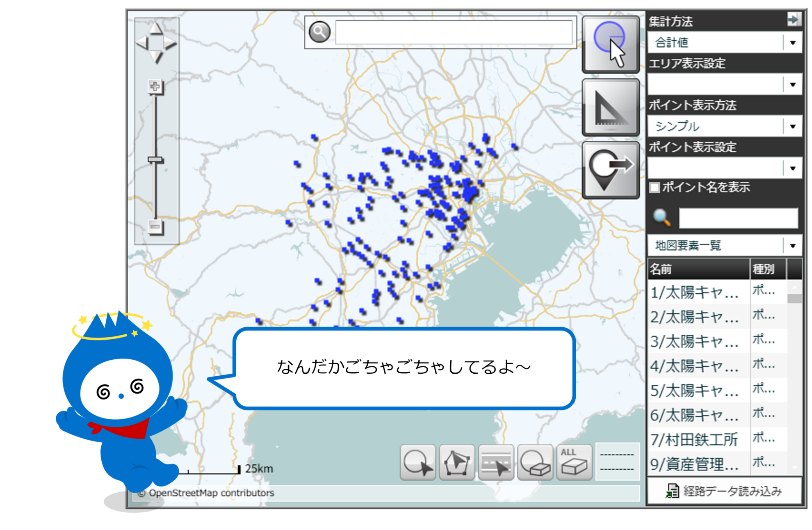Image resolution: width=812 pixels, height=530 pixels.
Task: Select the pin route arrow tool
Action: click(x=611, y=170)
